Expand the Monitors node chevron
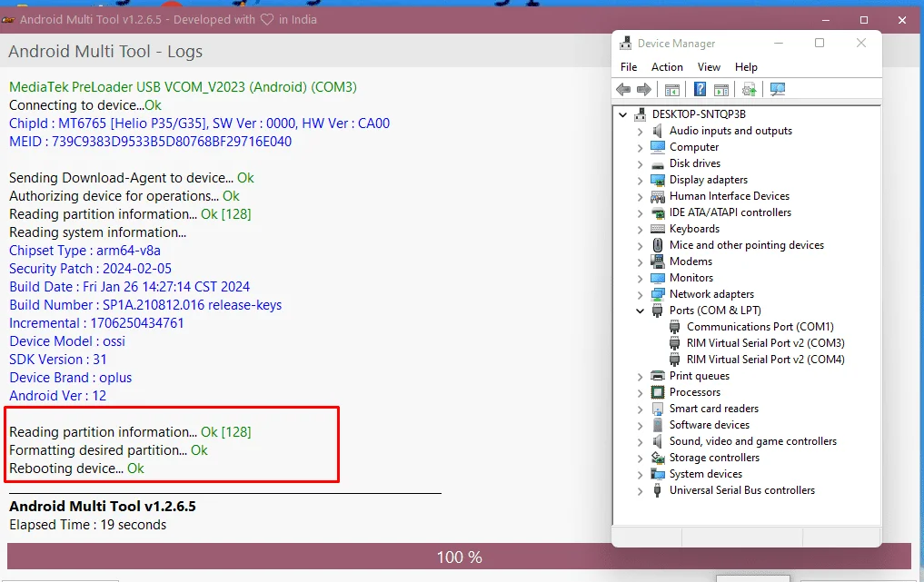Screen dimensions: 924x582 pos(640,278)
